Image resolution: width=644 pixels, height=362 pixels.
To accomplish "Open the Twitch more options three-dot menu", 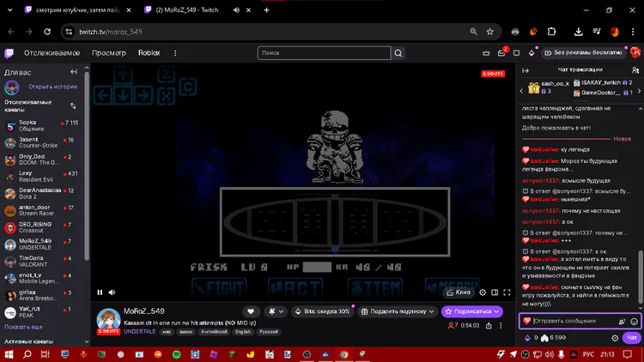I will [x=175, y=53].
